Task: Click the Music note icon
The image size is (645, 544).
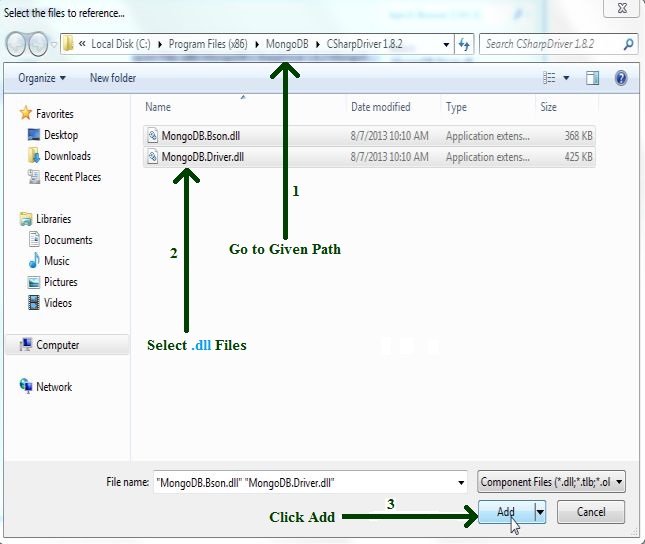Action: click(x=34, y=260)
